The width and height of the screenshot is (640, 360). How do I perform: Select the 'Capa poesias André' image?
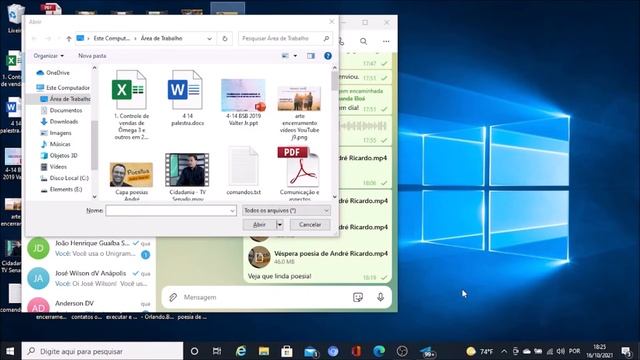click(x=131, y=180)
